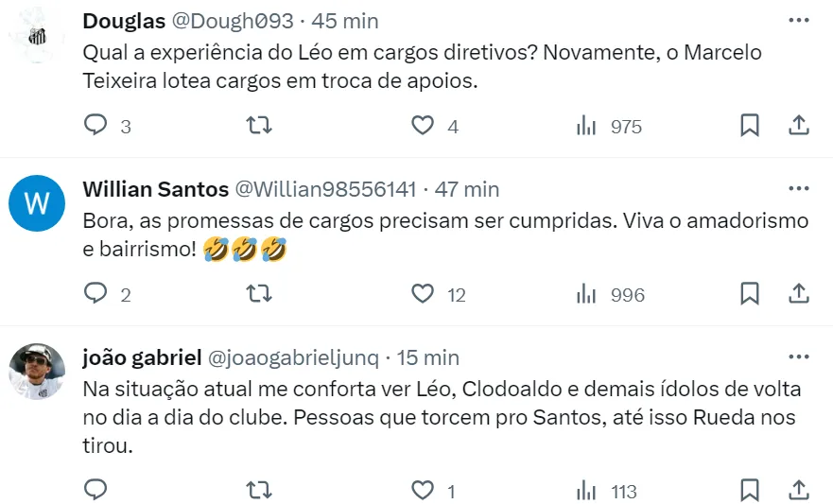
Task: View analytics on Douglas's tweet
Action: (586, 126)
